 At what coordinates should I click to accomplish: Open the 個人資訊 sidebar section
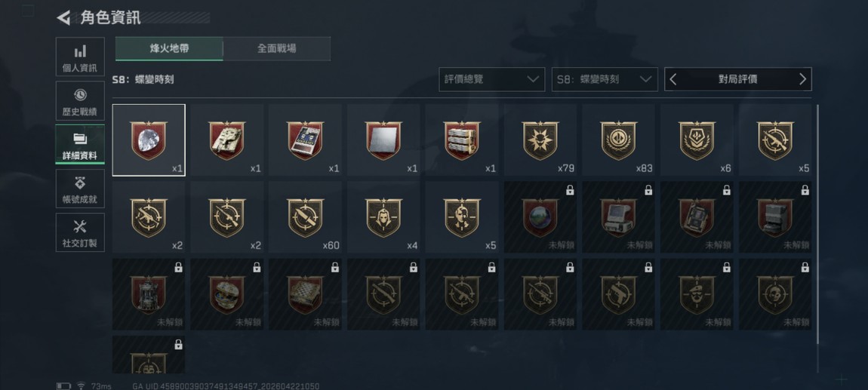[80, 57]
